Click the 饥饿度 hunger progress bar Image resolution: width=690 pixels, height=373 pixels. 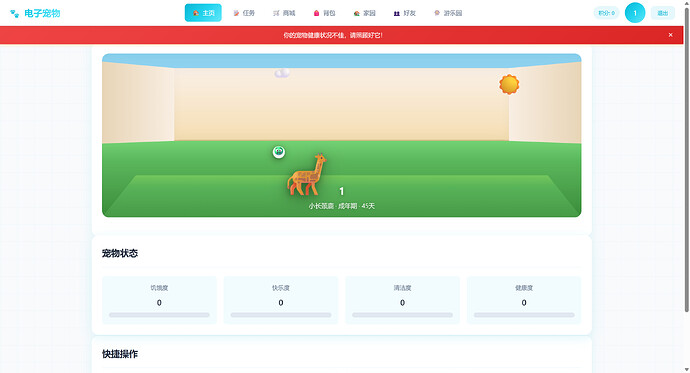pyautogui.click(x=159, y=315)
